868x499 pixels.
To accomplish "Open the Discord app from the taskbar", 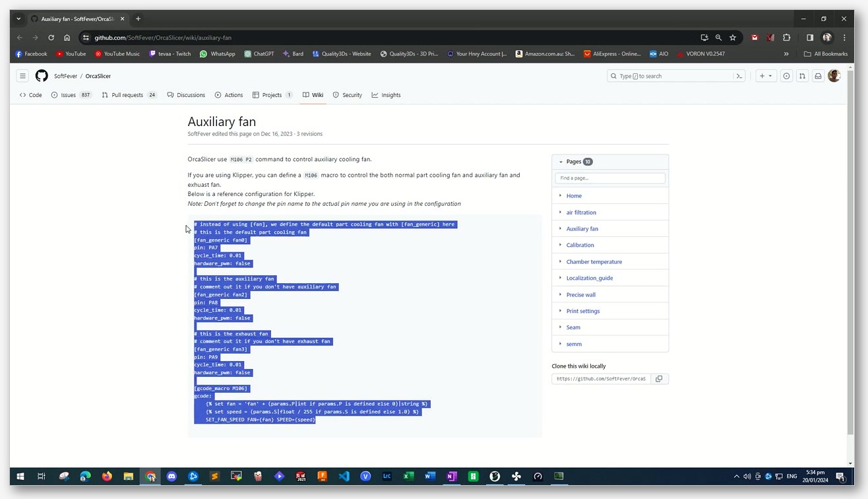I will [x=172, y=476].
